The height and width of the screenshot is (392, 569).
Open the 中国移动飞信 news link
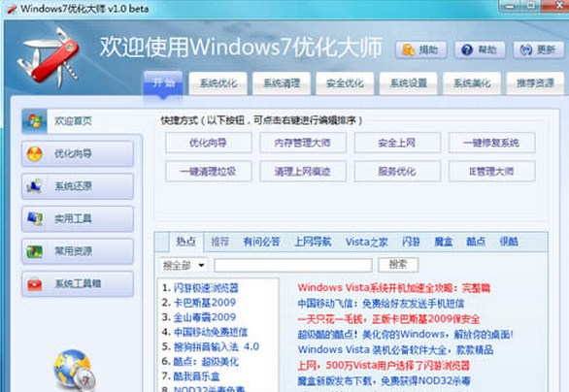pyautogui.click(x=381, y=304)
